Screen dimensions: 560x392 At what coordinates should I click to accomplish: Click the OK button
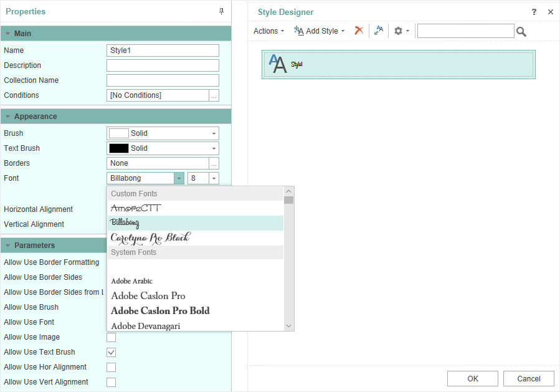click(473, 378)
